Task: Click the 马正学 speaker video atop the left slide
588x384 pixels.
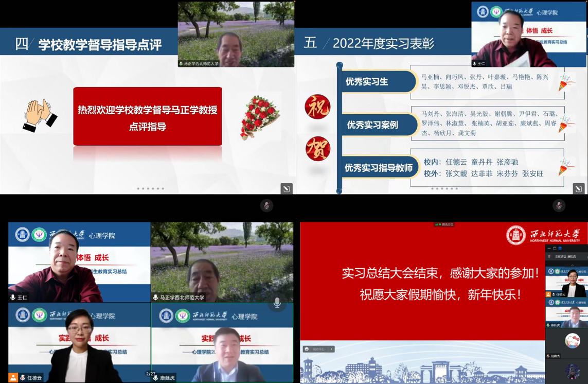Action: tap(236, 34)
